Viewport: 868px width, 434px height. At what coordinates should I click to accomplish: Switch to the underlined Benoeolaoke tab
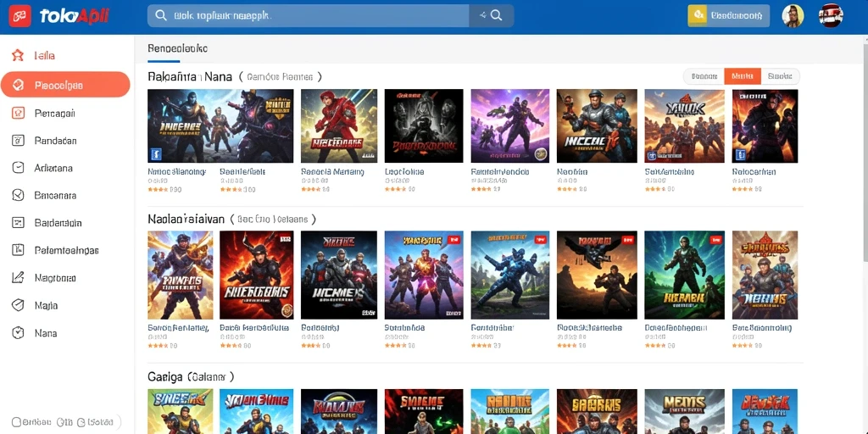point(178,48)
